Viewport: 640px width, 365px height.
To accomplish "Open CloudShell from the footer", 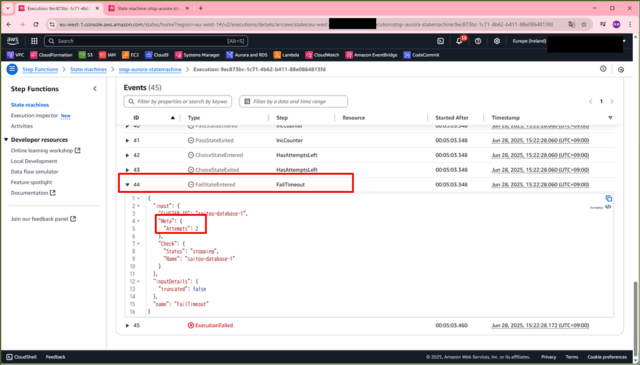I will (x=21, y=357).
